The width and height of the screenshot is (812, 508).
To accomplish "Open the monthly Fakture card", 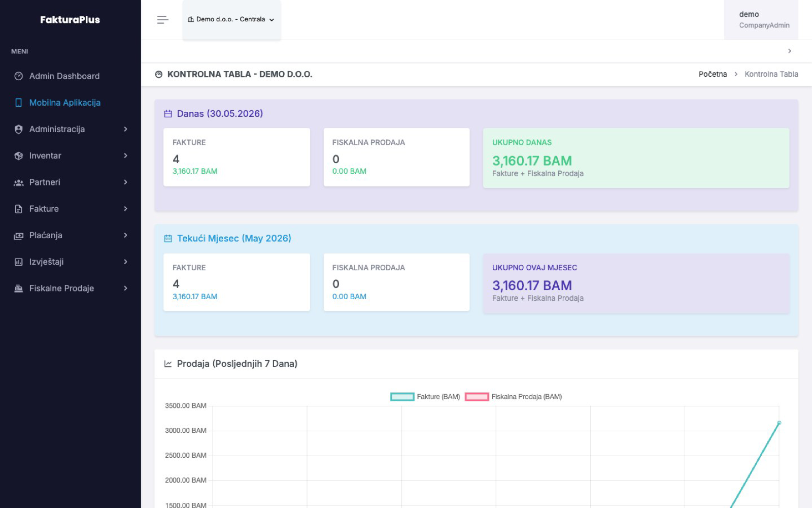I will (x=236, y=282).
